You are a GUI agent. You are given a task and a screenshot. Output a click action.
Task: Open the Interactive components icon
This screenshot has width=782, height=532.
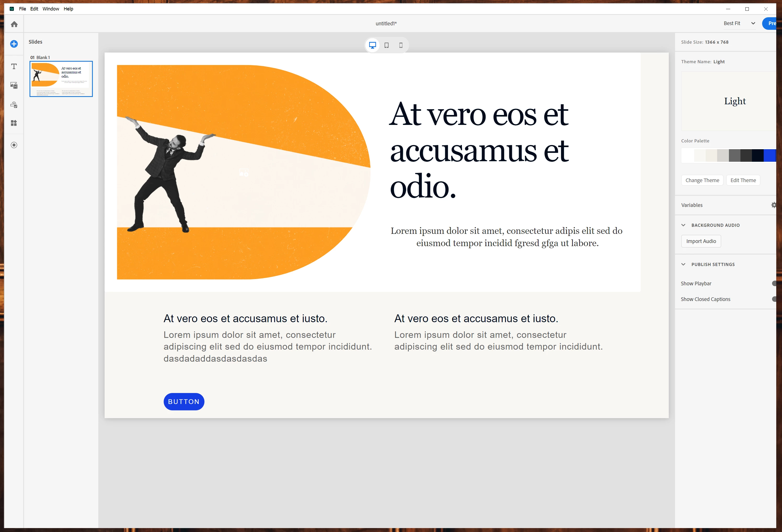14,105
